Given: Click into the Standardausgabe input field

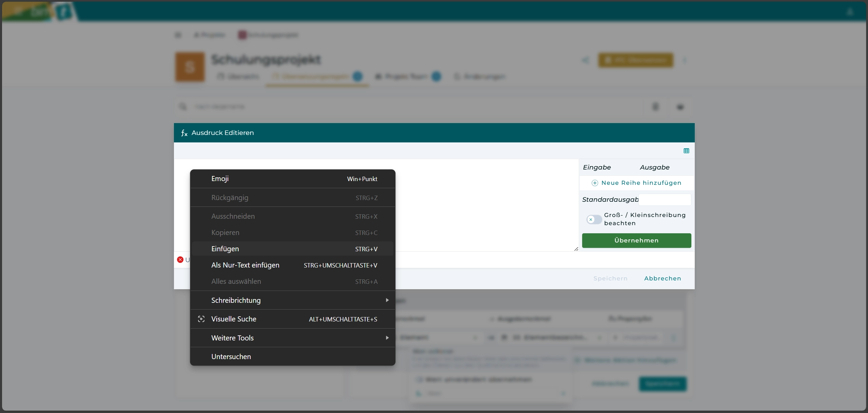Looking at the screenshot, I should click(x=664, y=200).
